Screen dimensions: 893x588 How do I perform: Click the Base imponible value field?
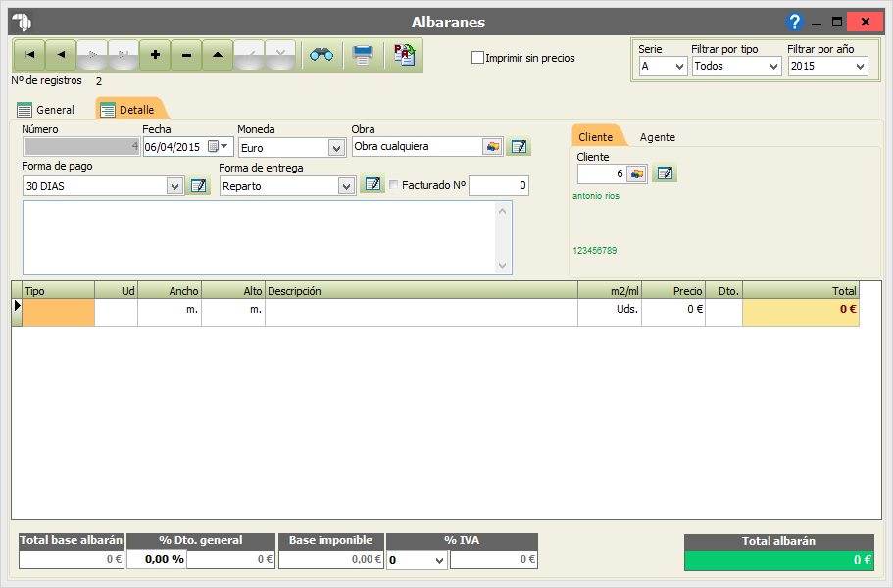click(331, 559)
